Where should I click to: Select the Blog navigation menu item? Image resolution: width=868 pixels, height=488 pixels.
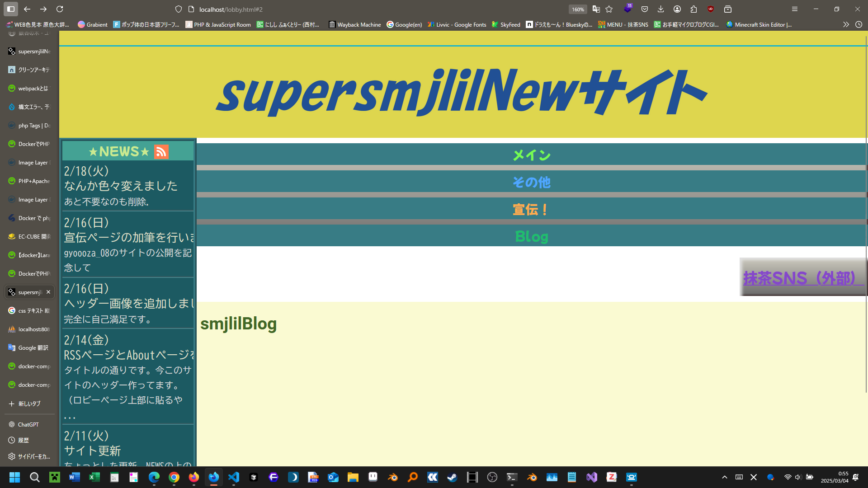click(532, 236)
